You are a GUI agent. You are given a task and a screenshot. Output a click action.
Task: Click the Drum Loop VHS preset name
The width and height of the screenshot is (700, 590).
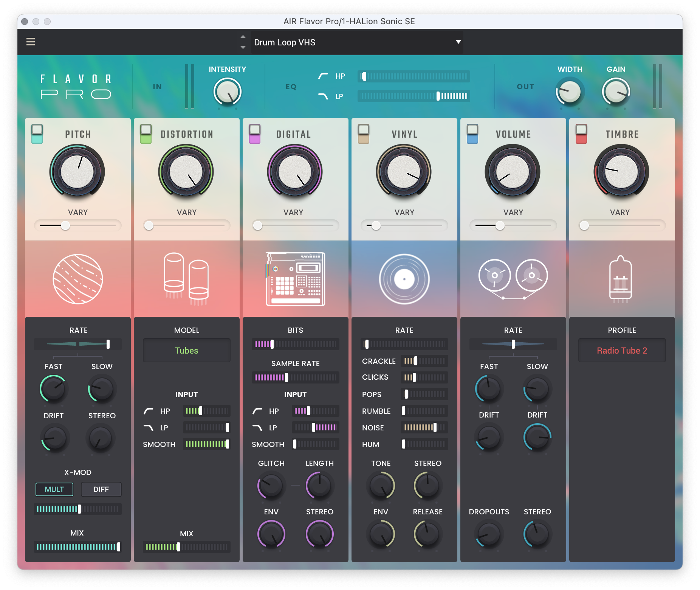[285, 42]
